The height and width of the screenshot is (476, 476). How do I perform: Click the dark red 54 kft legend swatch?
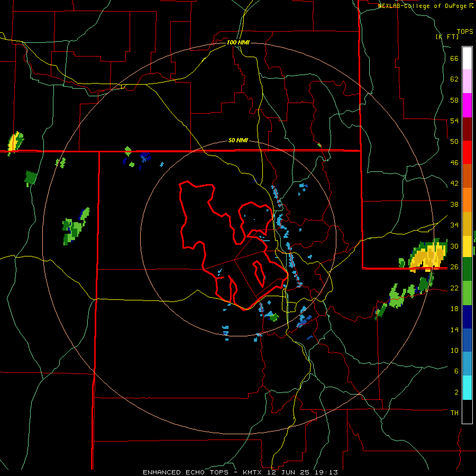click(x=467, y=129)
